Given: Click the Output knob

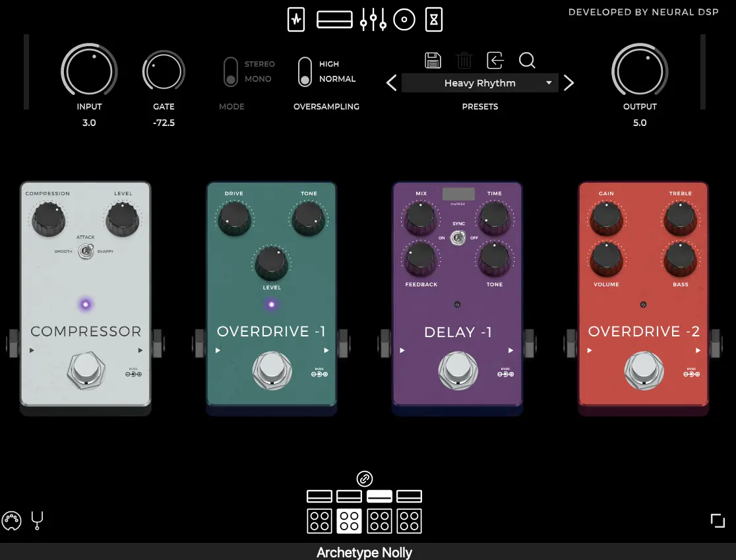Looking at the screenshot, I should [x=639, y=72].
